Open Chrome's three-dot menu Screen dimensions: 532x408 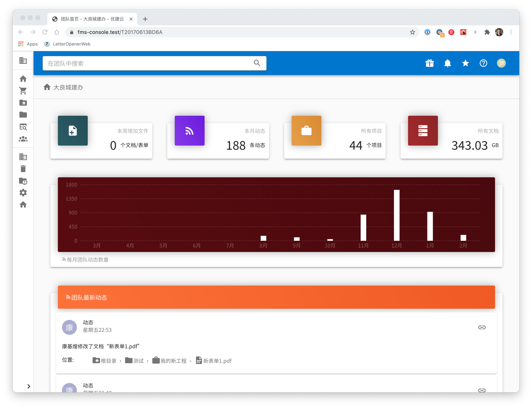tap(511, 32)
